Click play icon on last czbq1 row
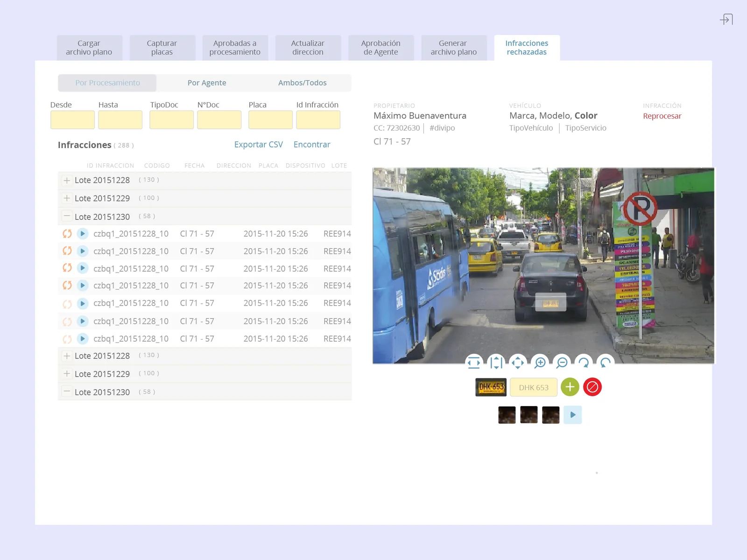Viewport: 747px width, 560px height. [x=83, y=339]
